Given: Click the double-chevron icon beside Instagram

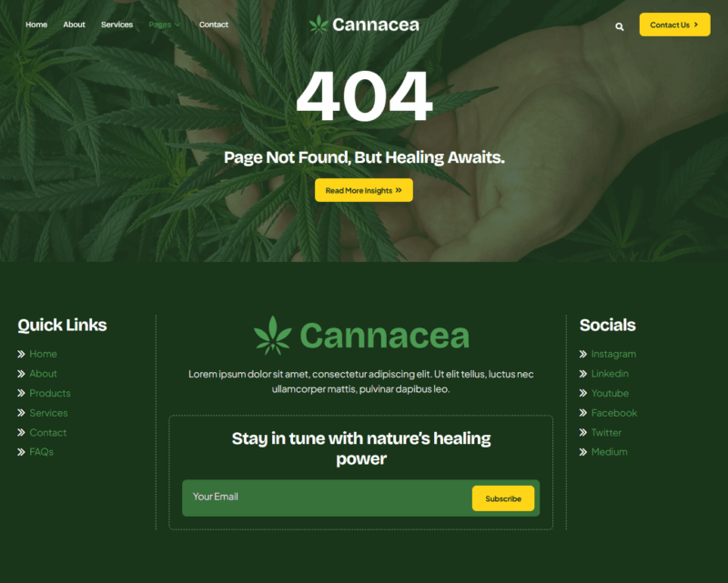Looking at the screenshot, I should point(583,354).
